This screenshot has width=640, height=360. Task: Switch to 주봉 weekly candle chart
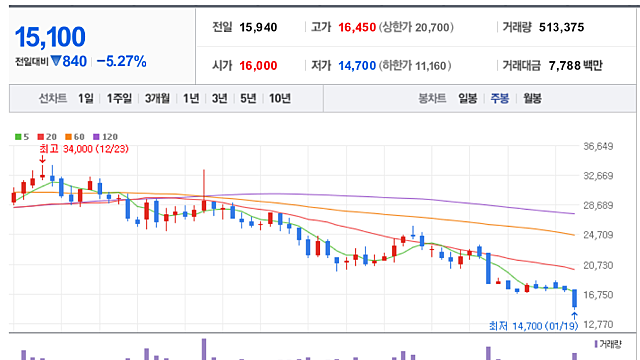(500, 98)
